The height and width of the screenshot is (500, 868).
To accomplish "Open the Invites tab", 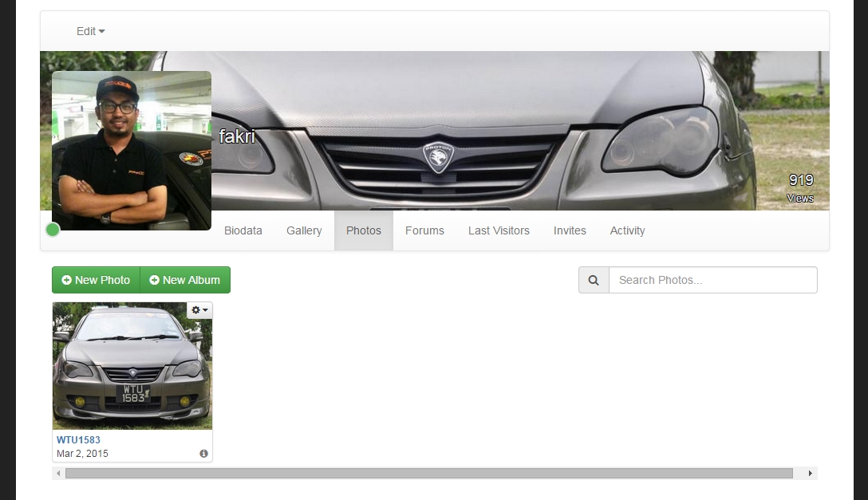I will point(570,230).
